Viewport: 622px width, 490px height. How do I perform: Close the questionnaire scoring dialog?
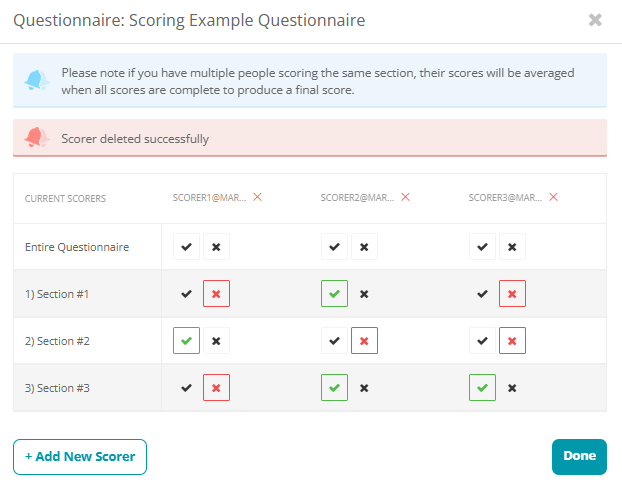point(595,20)
